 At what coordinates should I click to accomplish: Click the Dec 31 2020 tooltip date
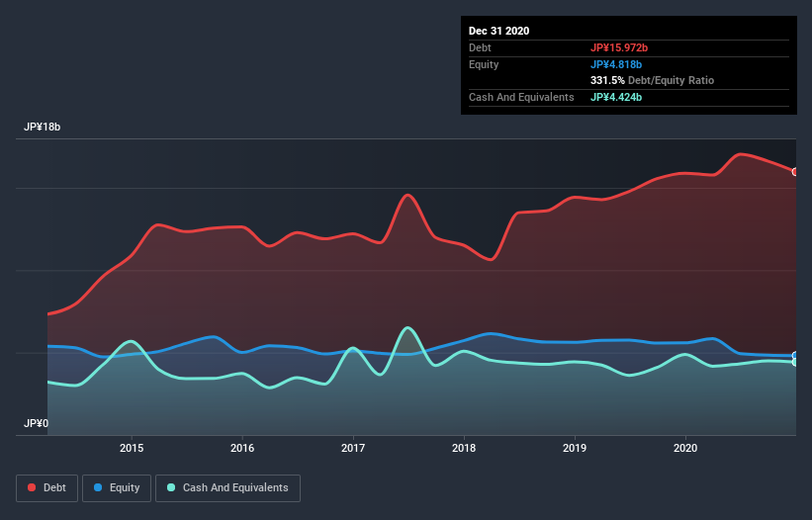click(498, 31)
